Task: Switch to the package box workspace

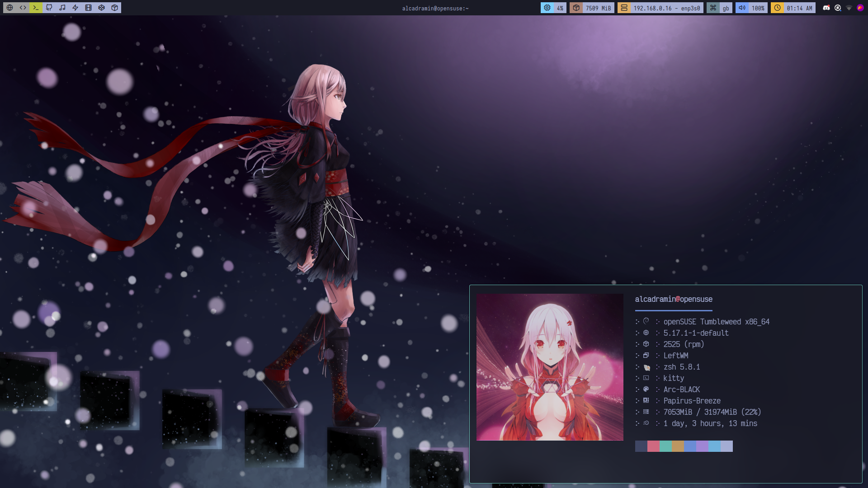Action: click(114, 8)
